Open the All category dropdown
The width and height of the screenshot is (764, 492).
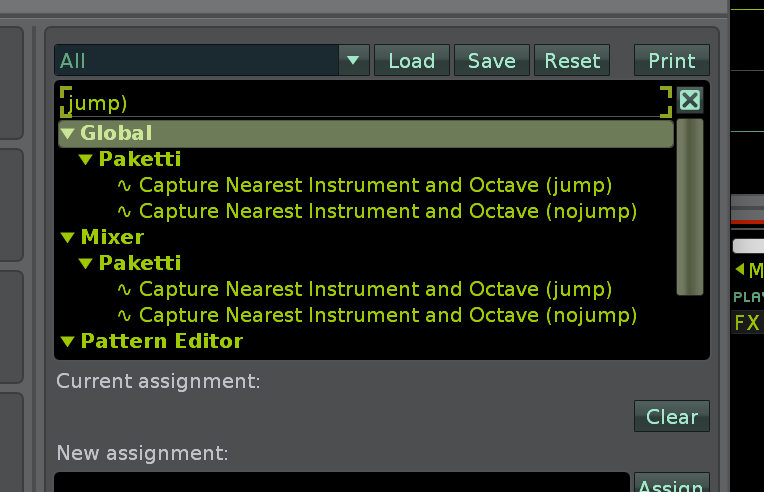tap(352, 61)
